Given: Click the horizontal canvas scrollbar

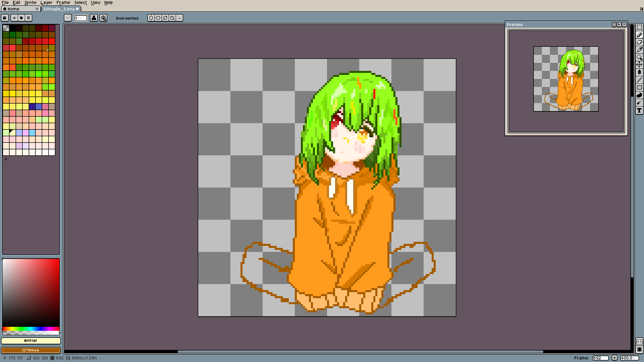Looking at the screenshot, I should point(360,352).
